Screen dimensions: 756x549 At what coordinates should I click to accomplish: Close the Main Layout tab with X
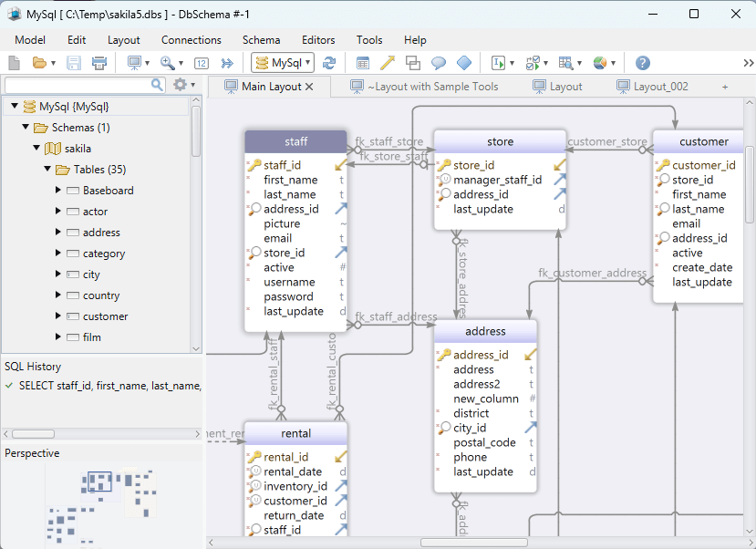tap(309, 87)
